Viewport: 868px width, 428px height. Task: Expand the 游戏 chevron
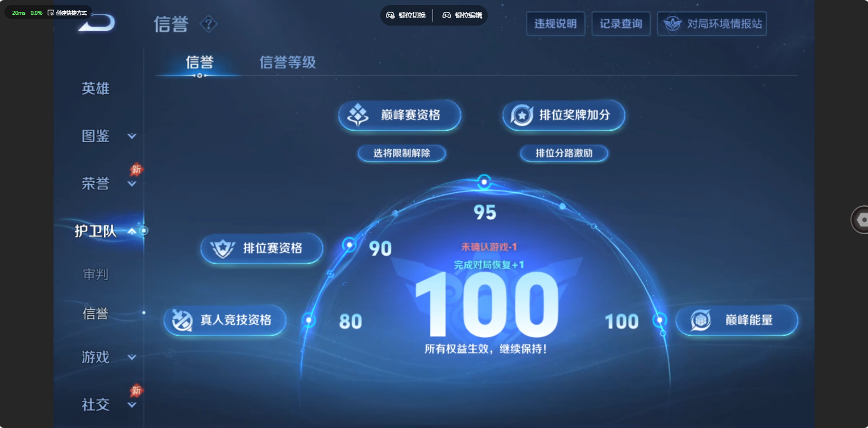coord(132,358)
